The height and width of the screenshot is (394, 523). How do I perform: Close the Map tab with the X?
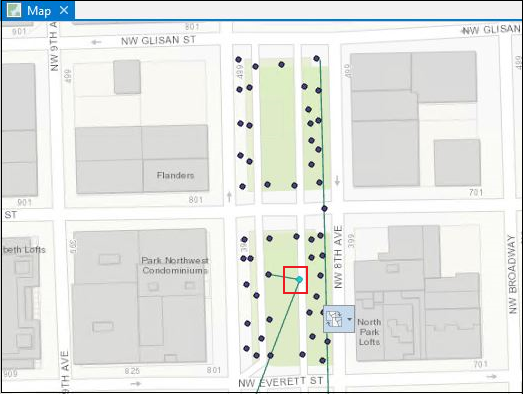tap(64, 10)
